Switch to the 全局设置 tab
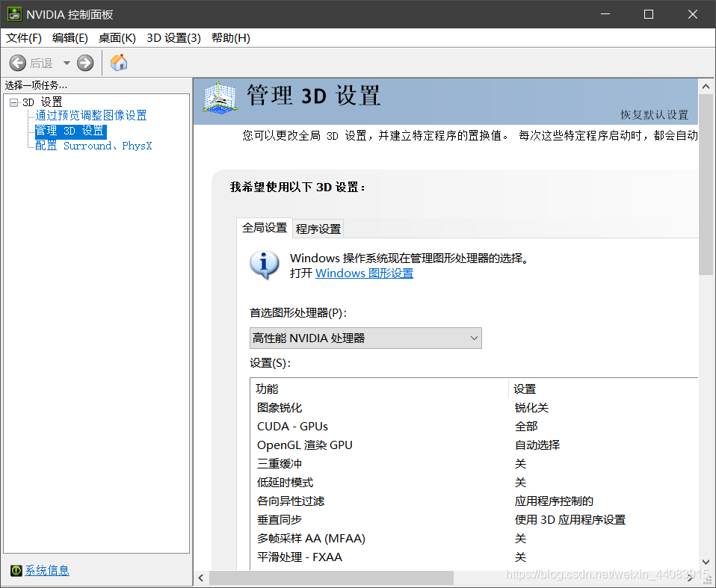 coord(265,228)
